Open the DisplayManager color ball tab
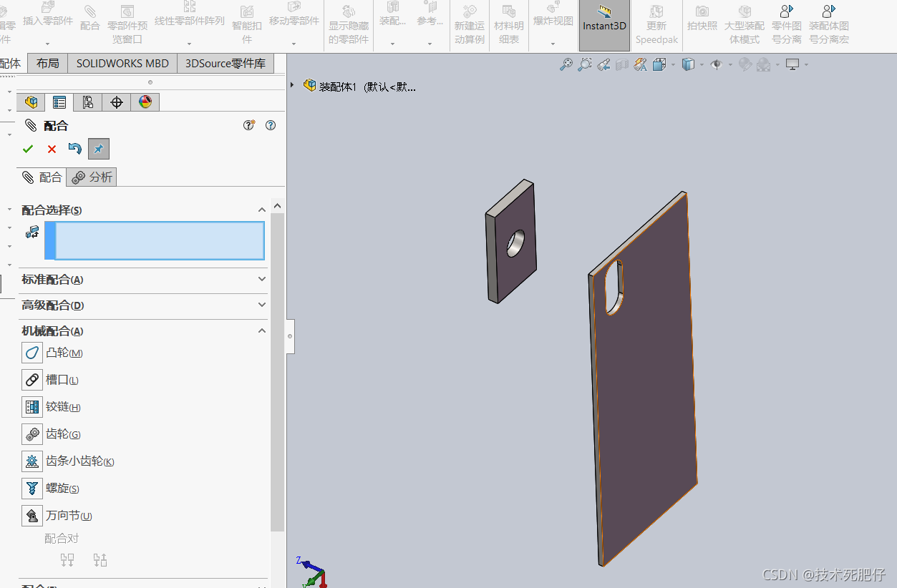The image size is (897, 588). pos(145,102)
